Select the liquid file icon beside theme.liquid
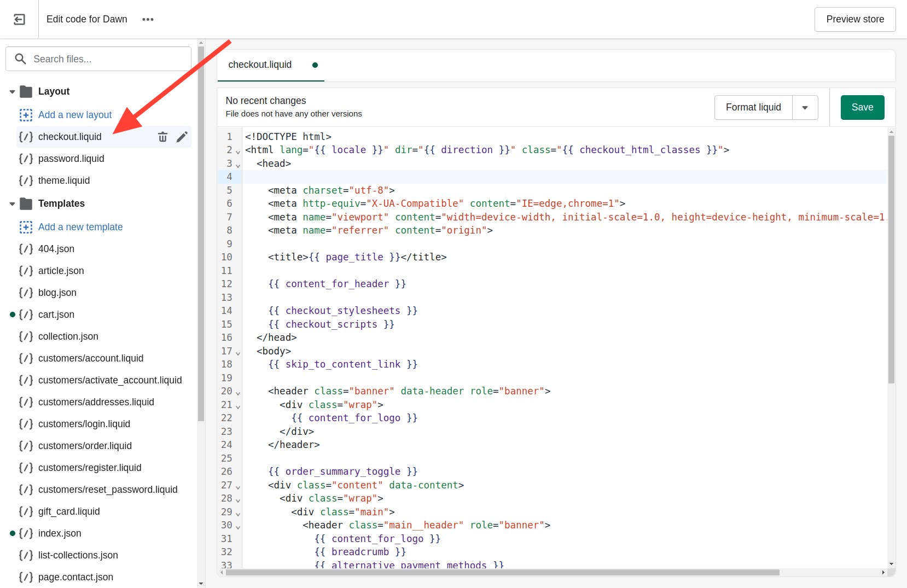907x588 pixels. tap(25, 181)
